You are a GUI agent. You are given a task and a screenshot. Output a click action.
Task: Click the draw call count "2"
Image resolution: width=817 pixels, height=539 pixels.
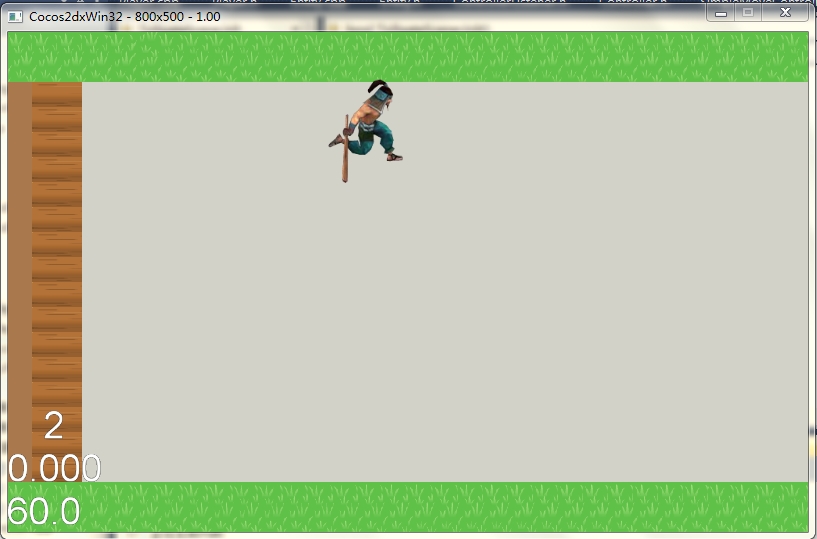tap(54, 425)
